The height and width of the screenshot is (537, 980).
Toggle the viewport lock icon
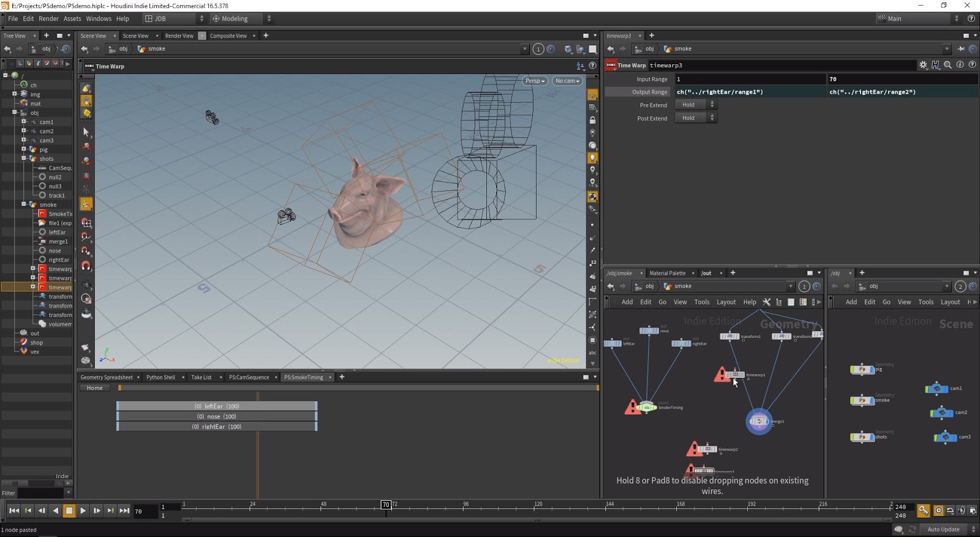click(592, 121)
